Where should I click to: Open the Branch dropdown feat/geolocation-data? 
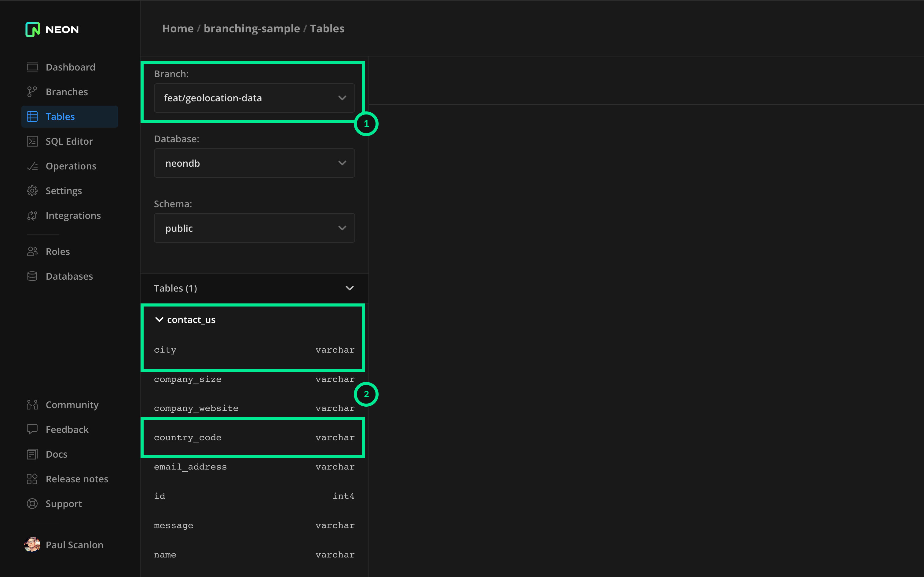(254, 98)
